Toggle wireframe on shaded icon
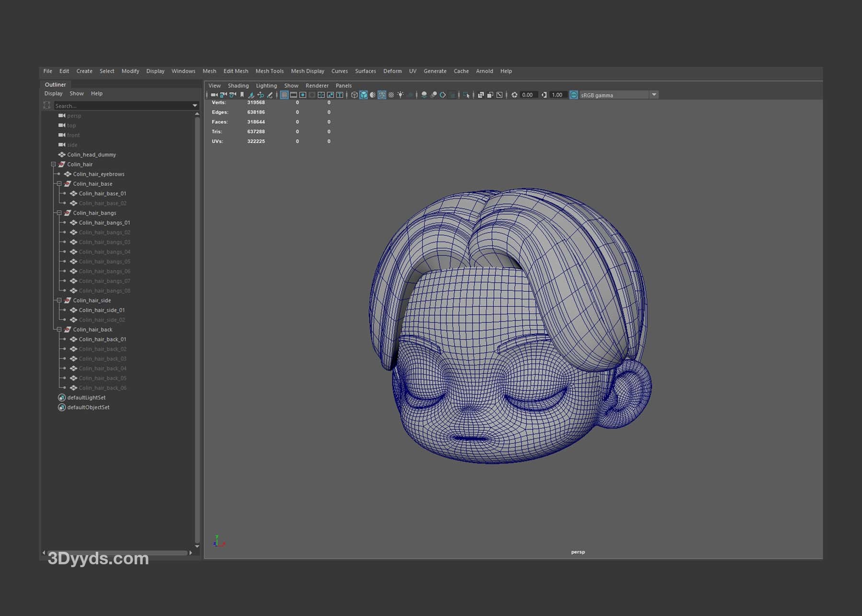The image size is (862, 616). pyautogui.click(x=382, y=95)
